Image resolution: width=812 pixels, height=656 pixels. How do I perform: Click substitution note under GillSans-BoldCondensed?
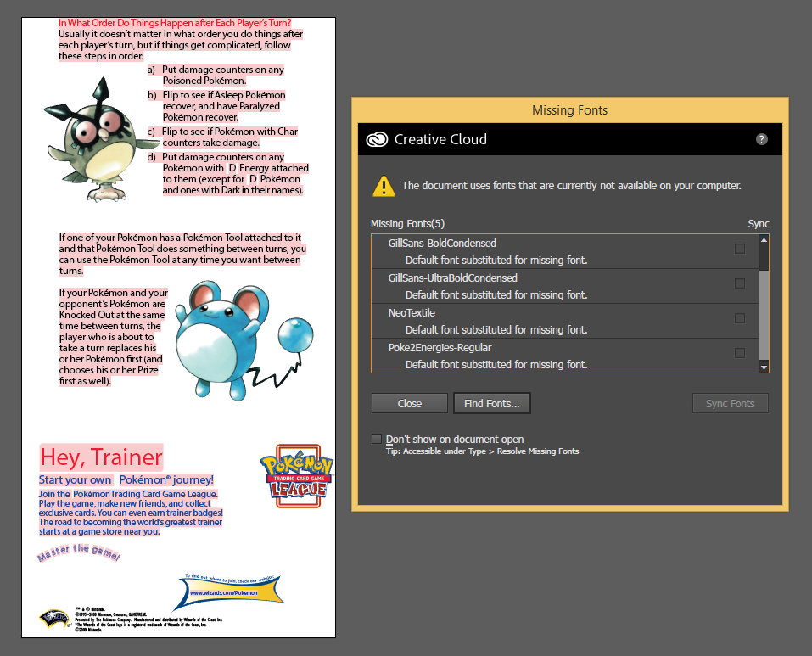pos(496,261)
